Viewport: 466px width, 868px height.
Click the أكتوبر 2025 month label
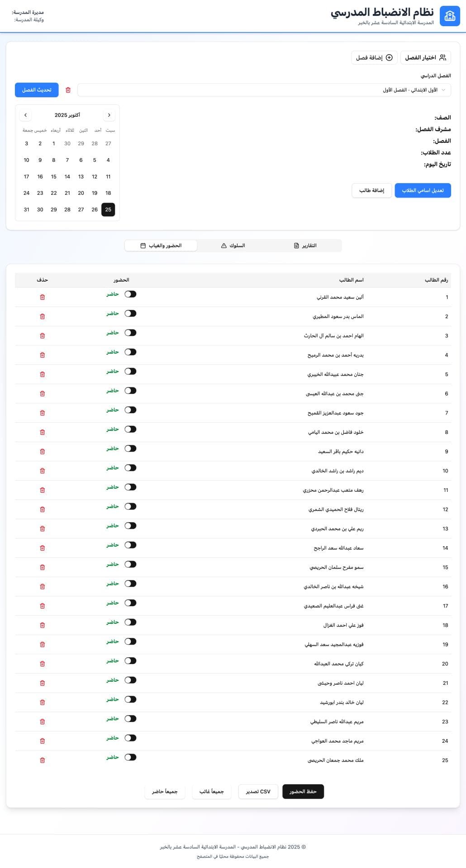[67, 115]
